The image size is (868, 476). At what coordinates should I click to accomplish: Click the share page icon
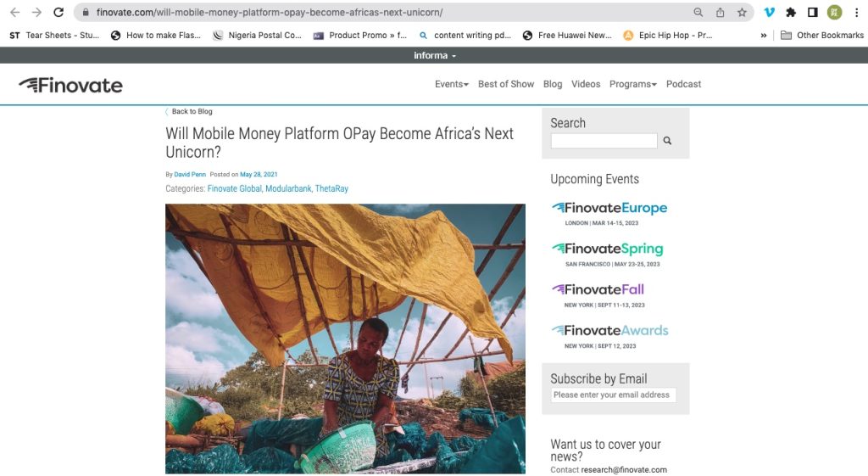[721, 12]
